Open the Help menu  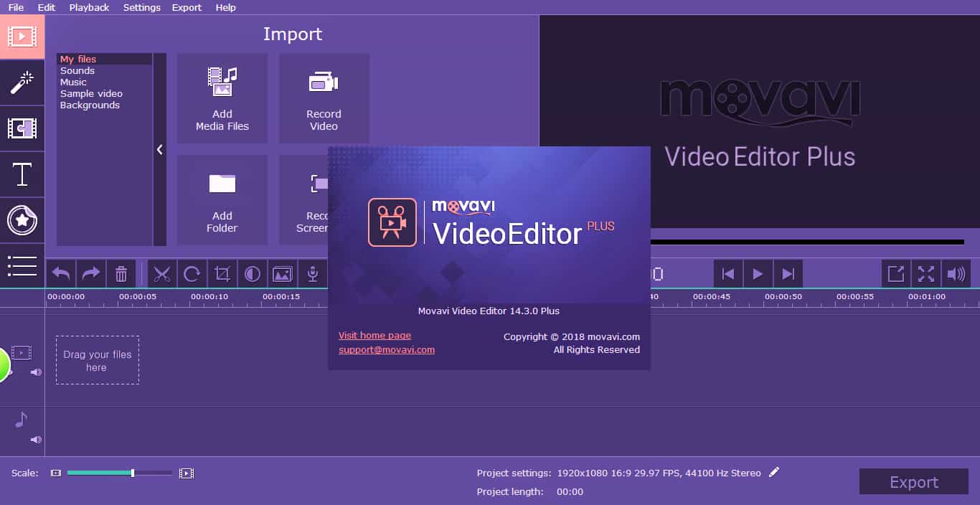coord(226,7)
